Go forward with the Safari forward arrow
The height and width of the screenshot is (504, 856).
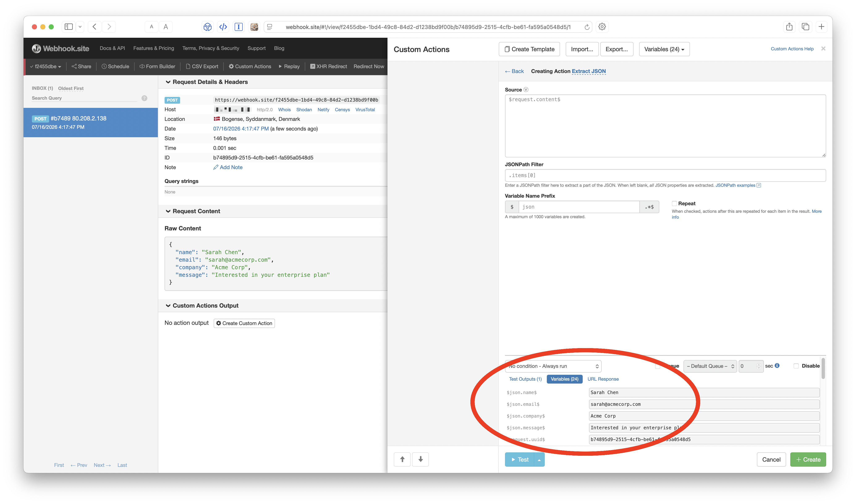point(109,26)
